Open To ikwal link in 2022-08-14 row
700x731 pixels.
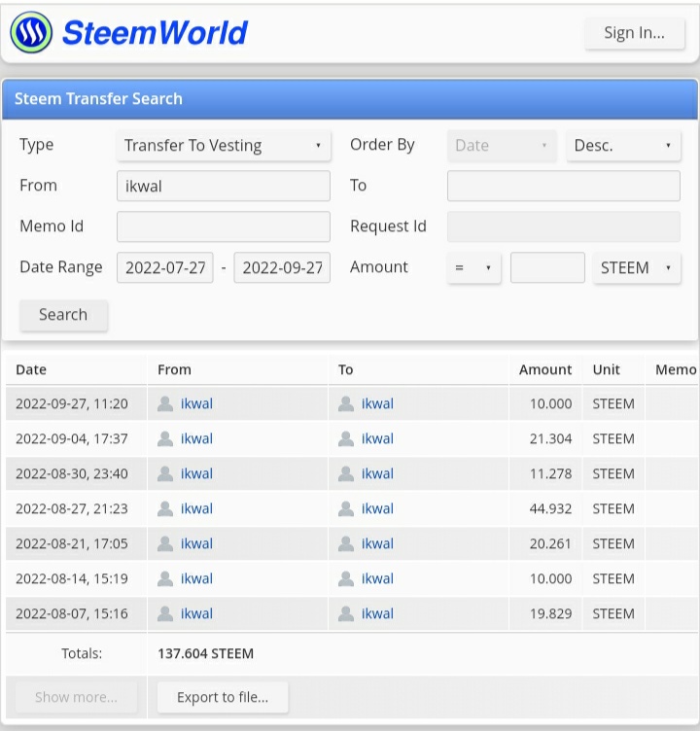pyautogui.click(x=378, y=578)
